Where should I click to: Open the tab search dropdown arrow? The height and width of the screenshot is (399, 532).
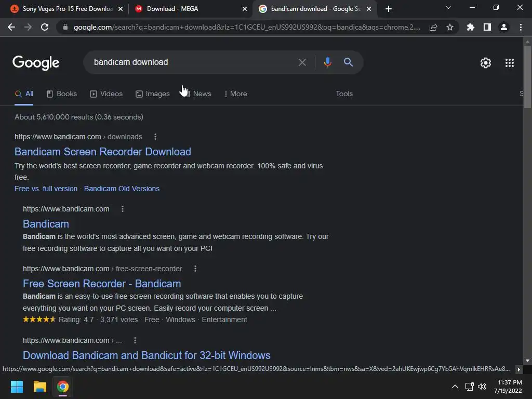coord(448,7)
